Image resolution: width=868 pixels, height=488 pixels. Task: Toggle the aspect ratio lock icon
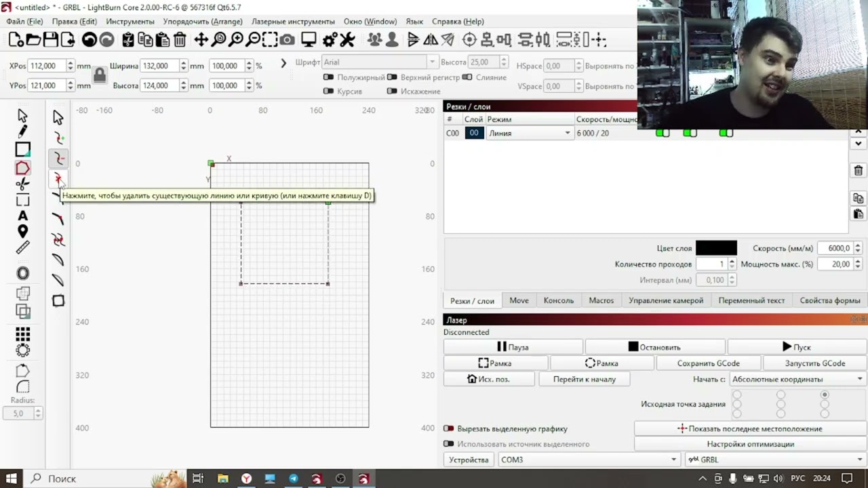pos(100,75)
